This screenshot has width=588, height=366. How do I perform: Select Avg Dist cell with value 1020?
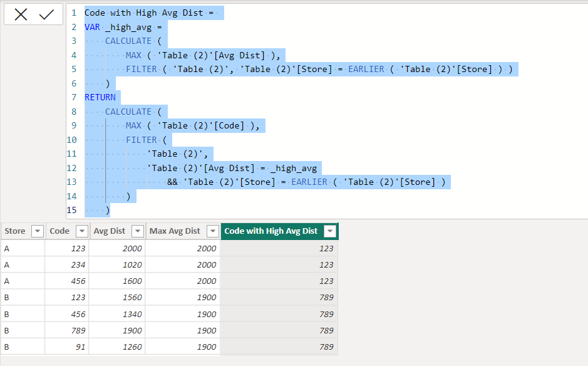tap(117, 264)
